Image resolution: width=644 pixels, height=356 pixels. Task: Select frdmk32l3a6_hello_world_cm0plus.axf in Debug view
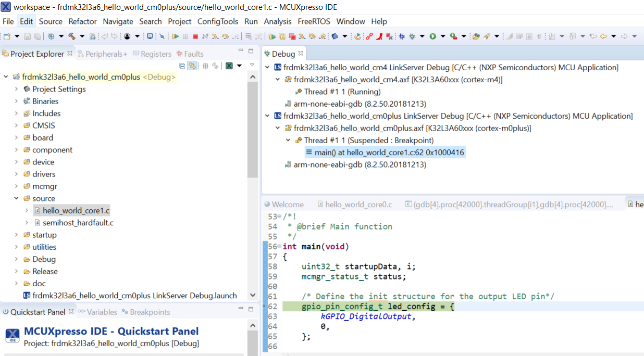pos(407,128)
